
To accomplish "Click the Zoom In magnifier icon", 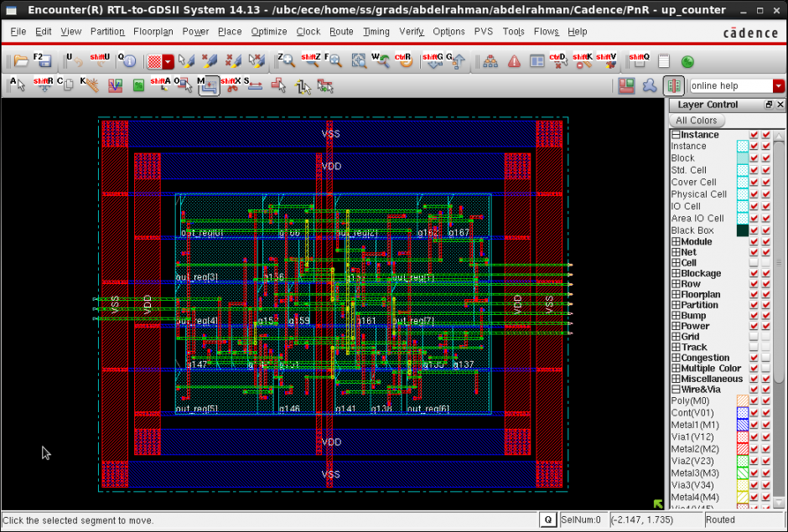I will coord(287,61).
